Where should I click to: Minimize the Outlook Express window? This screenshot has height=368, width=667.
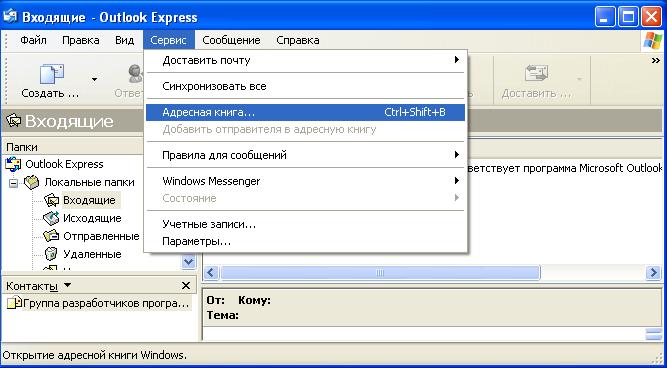pos(606,17)
